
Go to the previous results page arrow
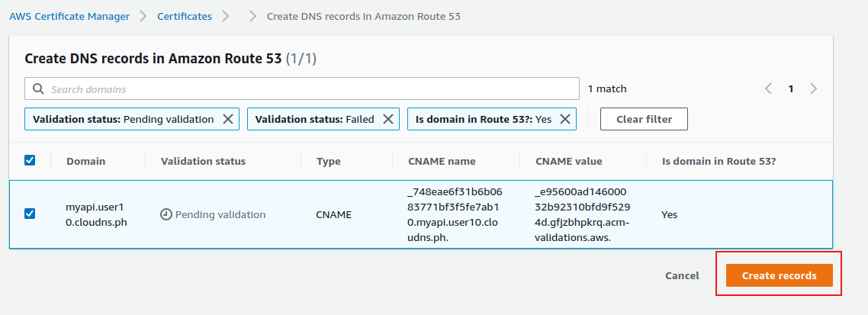click(x=768, y=88)
